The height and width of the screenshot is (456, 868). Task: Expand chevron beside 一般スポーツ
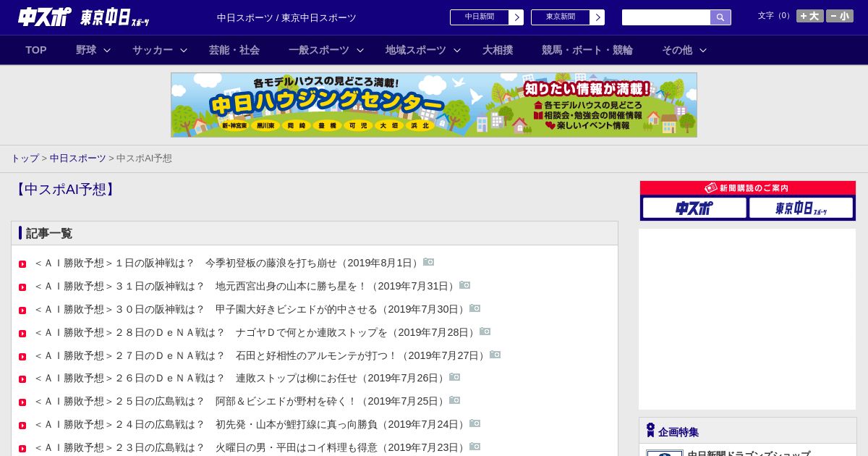pyautogui.click(x=360, y=50)
